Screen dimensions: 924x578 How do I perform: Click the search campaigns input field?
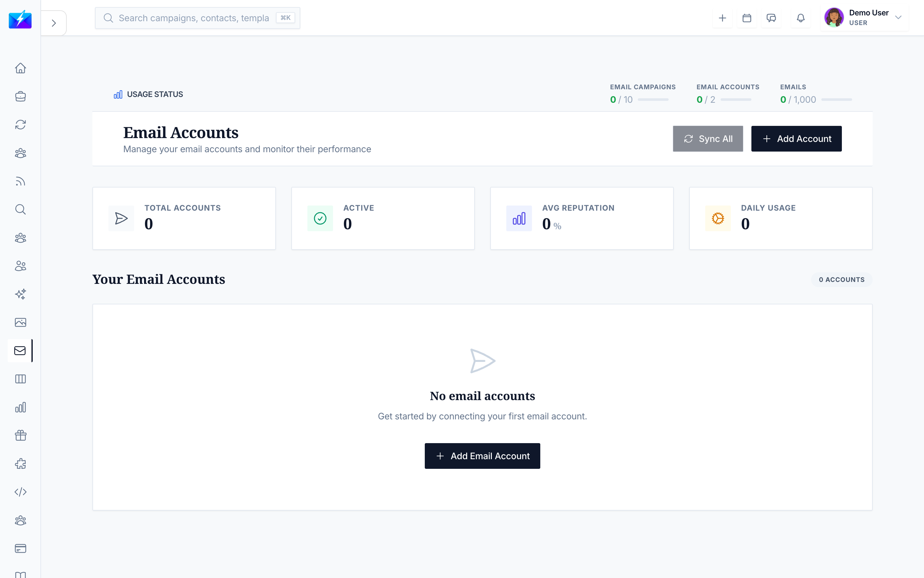click(x=197, y=18)
